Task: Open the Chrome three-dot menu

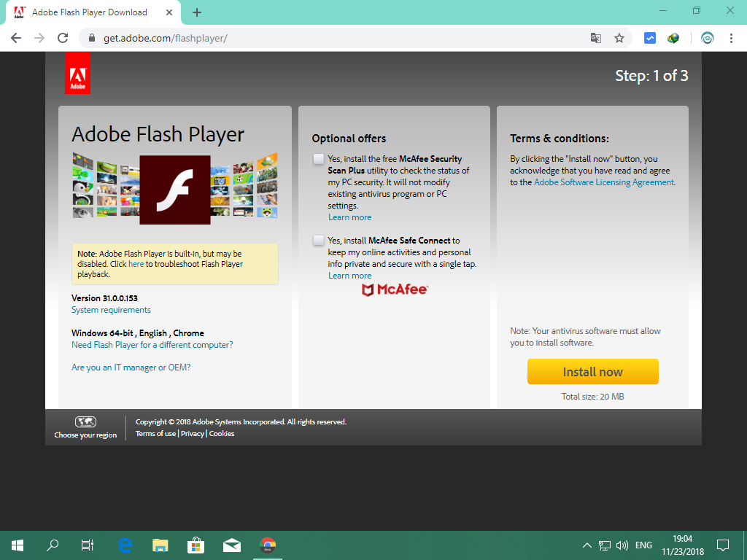Action: click(731, 38)
